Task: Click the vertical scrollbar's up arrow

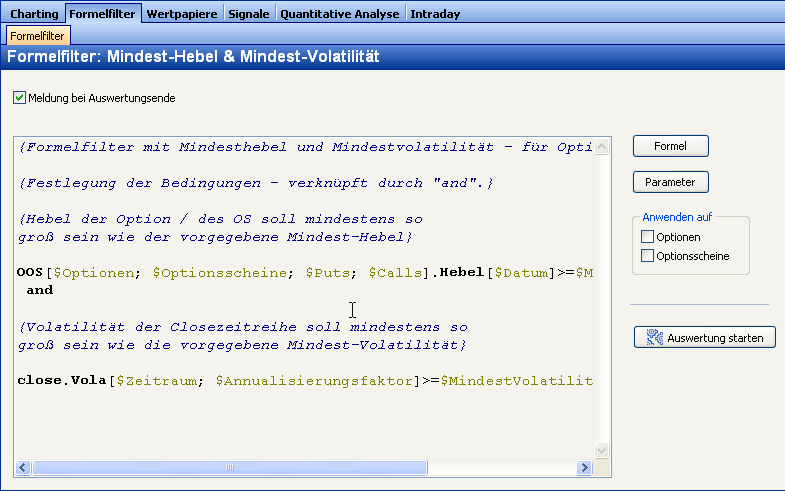Action: [x=602, y=145]
